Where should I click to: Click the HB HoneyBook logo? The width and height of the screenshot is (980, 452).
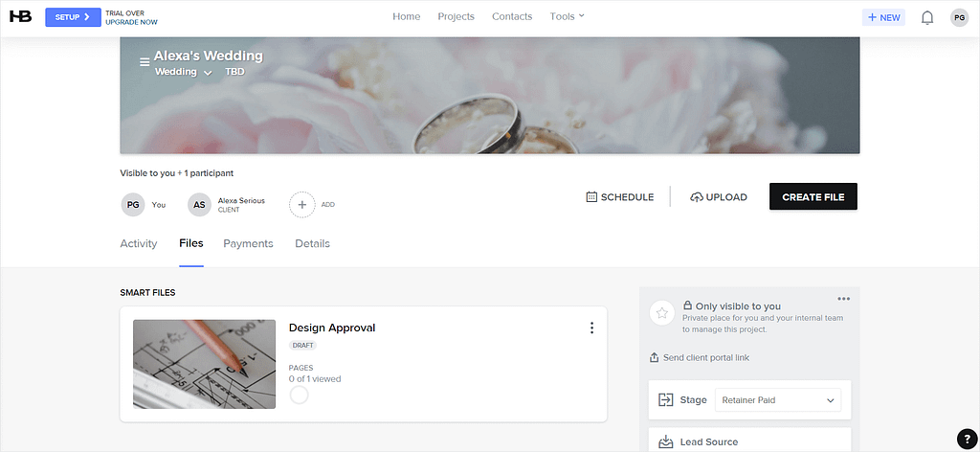pos(21,17)
